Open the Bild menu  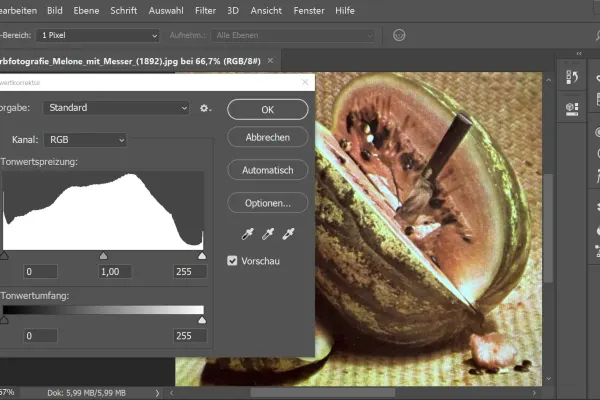tap(55, 11)
